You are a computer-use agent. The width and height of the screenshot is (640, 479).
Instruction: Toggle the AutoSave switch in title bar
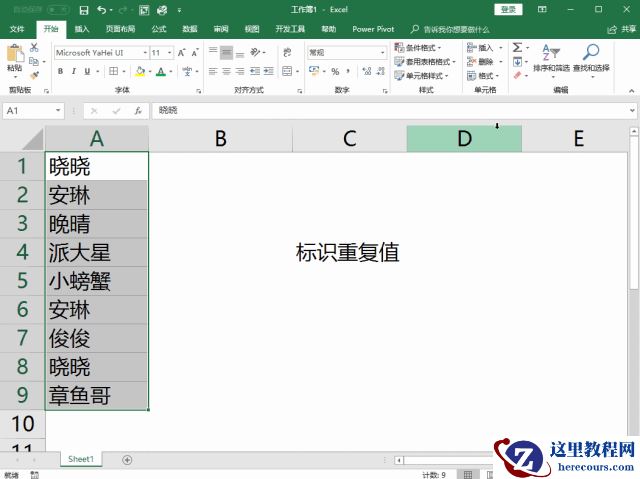click(x=58, y=9)
